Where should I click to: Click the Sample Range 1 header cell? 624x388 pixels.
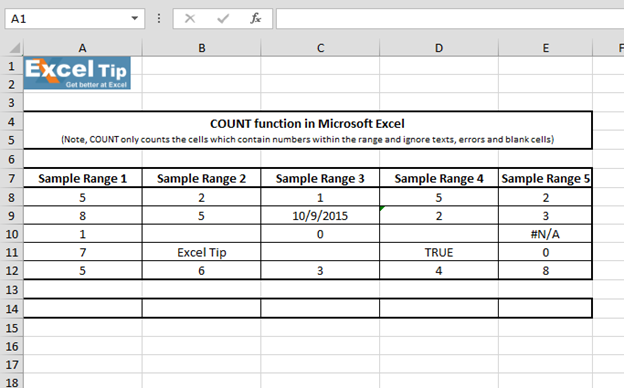tap(82, 178)
